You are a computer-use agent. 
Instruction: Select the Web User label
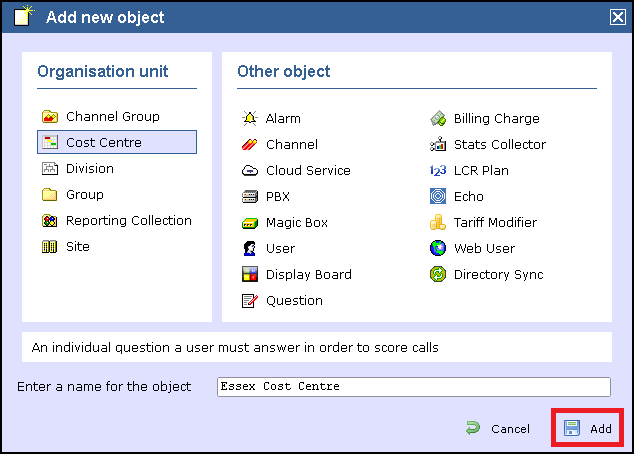click(484, 248)
